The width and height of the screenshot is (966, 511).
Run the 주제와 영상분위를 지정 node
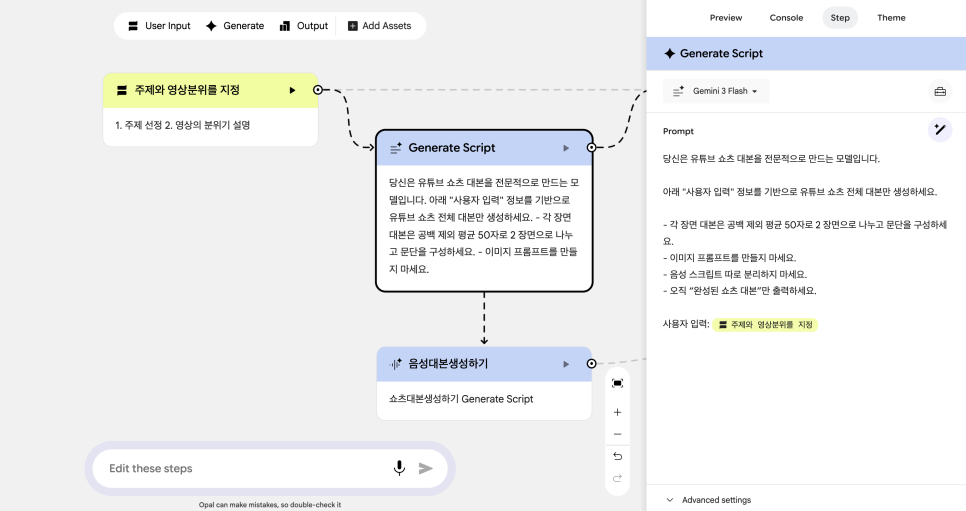tap(293, 91)
